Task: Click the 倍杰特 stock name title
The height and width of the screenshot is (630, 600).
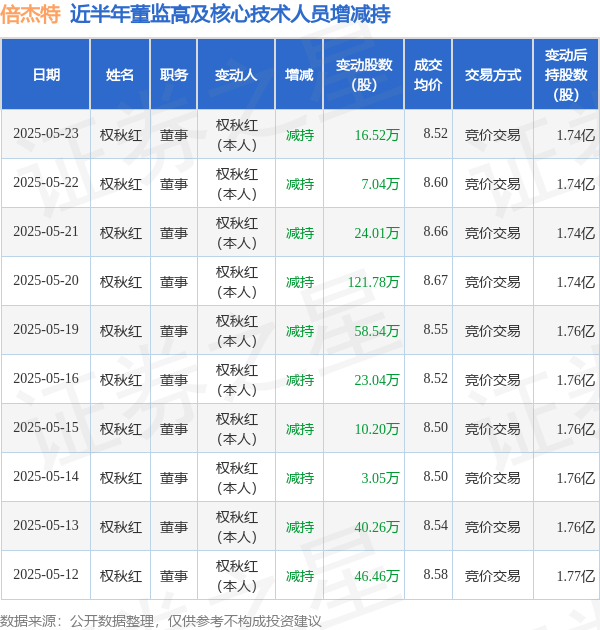Action: [x=31, y=14]
